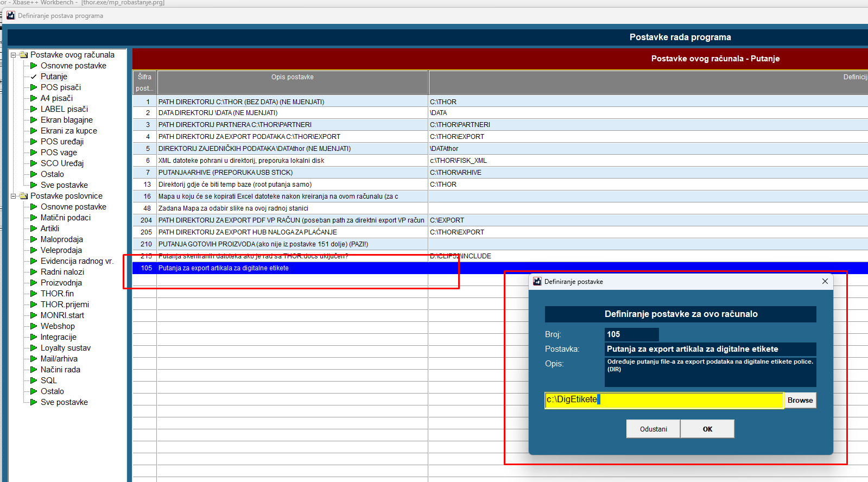
Task: Open THOR.prijemi tree item
Action: 65,305
